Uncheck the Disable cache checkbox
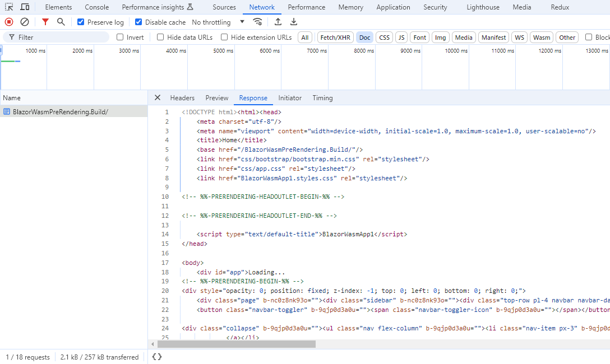Viewport: 610px width, 364px height. point(138,22)
